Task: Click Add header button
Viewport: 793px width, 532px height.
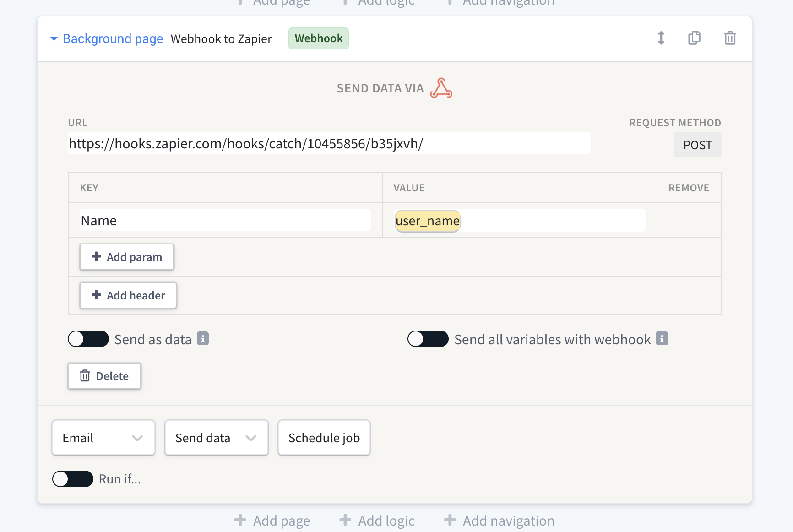Action: [x=128, y=295]
